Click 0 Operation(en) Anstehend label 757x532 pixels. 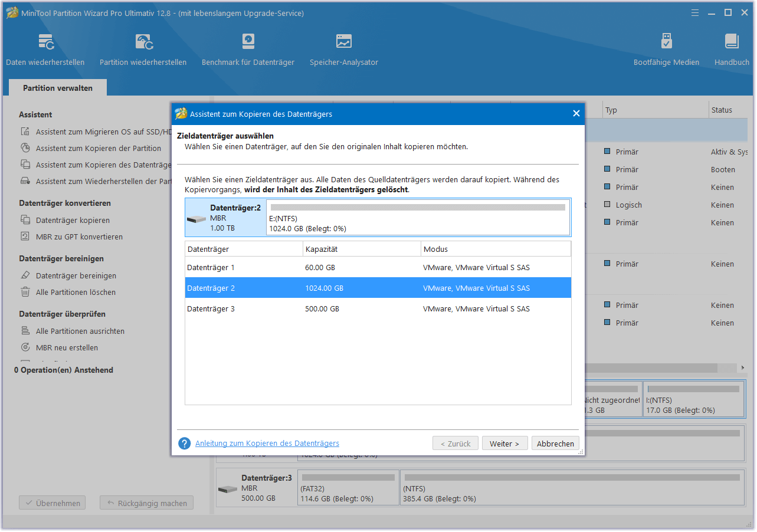[64, 370]
